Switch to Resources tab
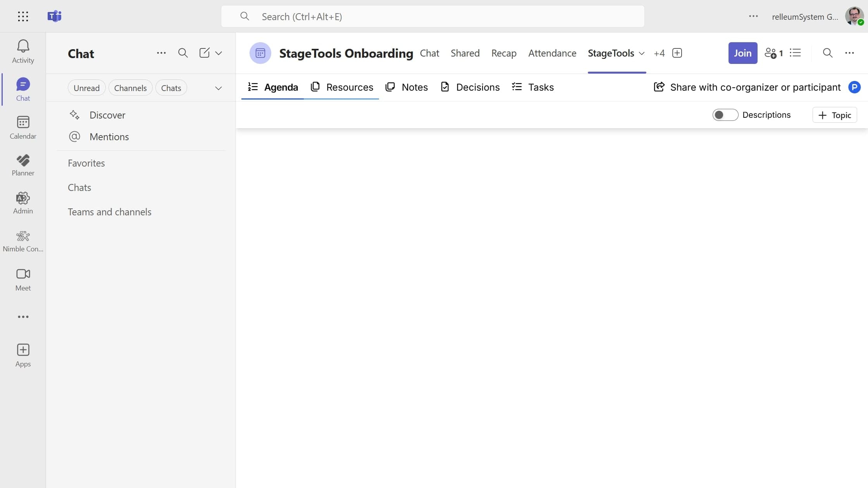 point(342,87)
